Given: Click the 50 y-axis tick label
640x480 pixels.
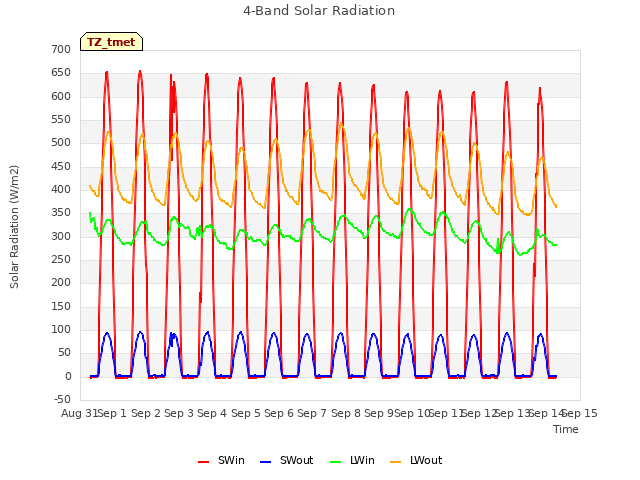Looking at the screenshot, I should pos(64,353).
